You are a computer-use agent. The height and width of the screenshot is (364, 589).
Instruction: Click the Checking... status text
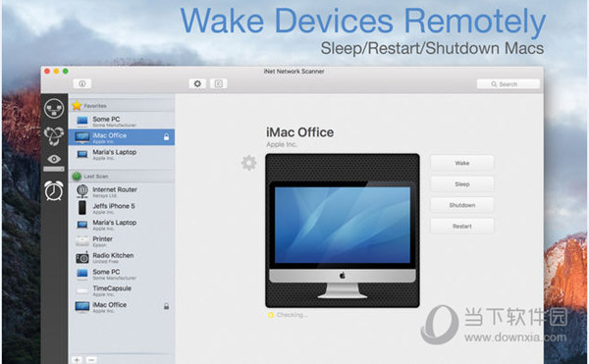coord(293,315)
